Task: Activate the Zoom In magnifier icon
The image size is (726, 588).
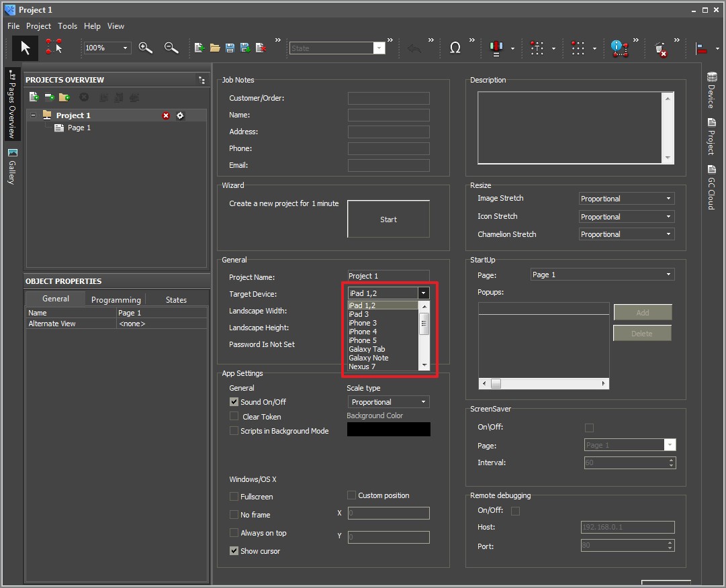Action: (x=145, y=48)
